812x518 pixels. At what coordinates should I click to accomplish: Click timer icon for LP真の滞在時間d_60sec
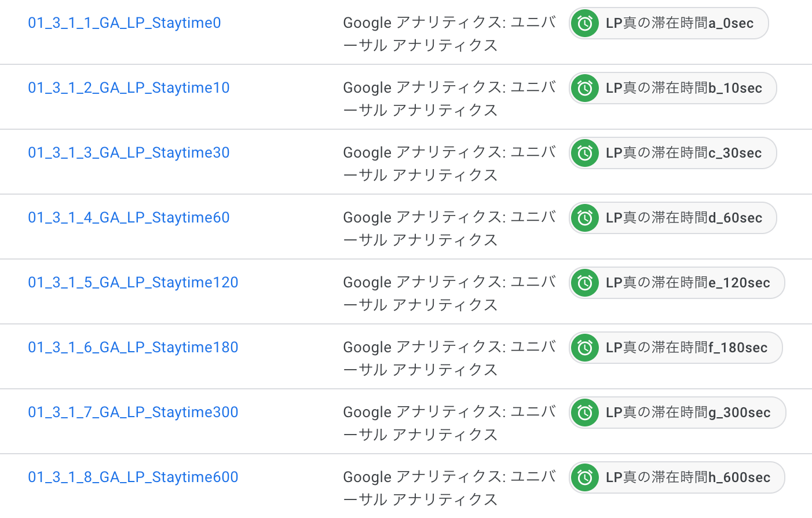[585, 218]
